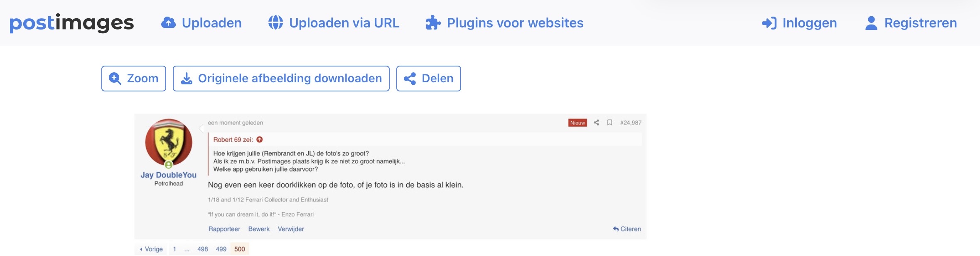Click the Ferrari Collector and Enthusiast signature
Viewport: 980px width, 256px height.
point(268,200)
